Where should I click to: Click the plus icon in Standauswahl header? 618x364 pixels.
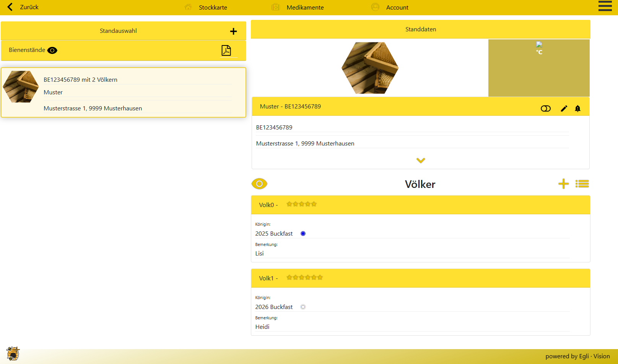point(233,31)
